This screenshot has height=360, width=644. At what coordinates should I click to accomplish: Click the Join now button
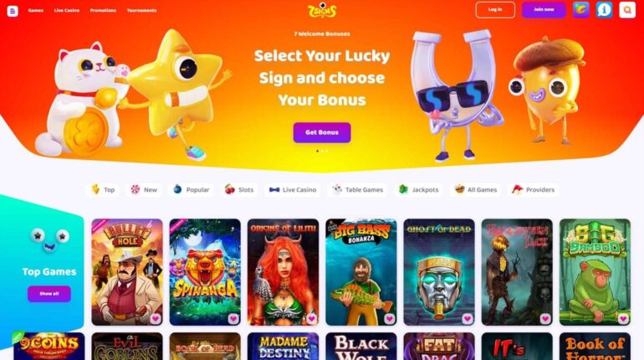(544, 9)
